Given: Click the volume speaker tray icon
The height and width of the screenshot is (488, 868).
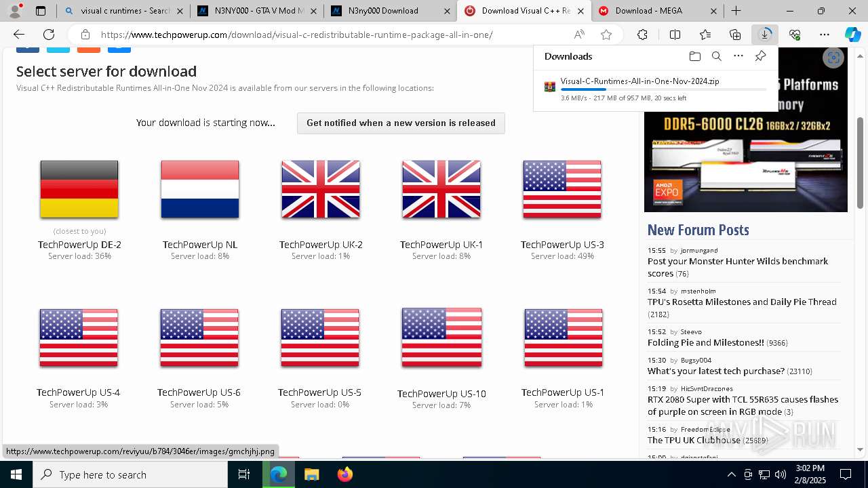Looking at the screenshot, I should tap(781, 474).
